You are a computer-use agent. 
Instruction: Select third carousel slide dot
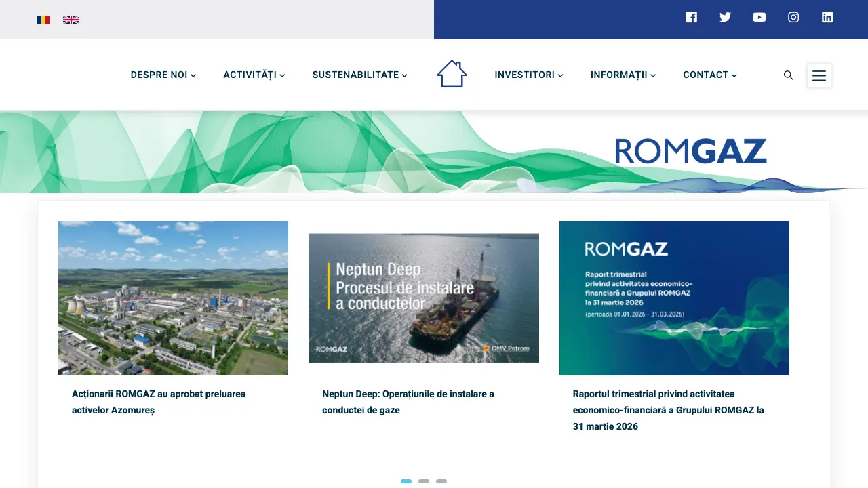441,481
